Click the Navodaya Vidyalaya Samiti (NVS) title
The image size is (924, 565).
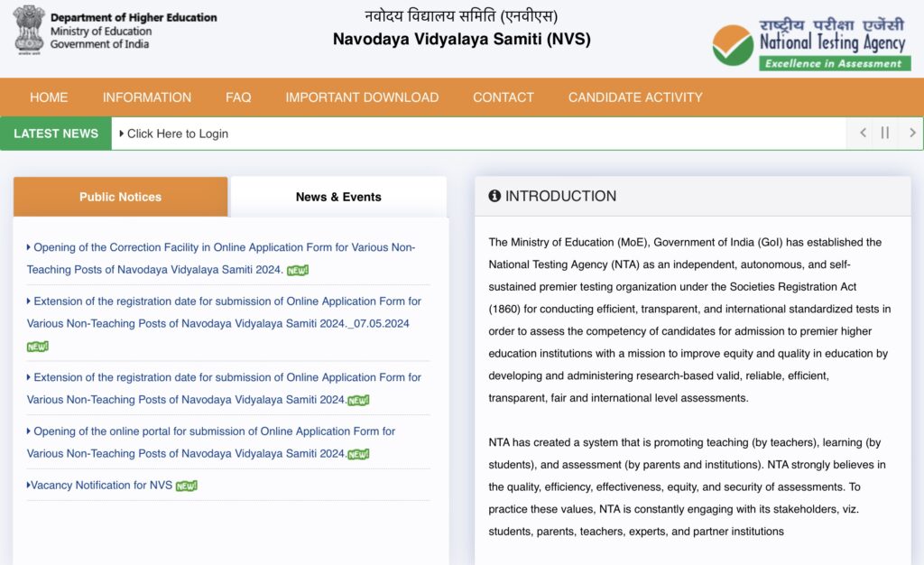pos(461,39)
